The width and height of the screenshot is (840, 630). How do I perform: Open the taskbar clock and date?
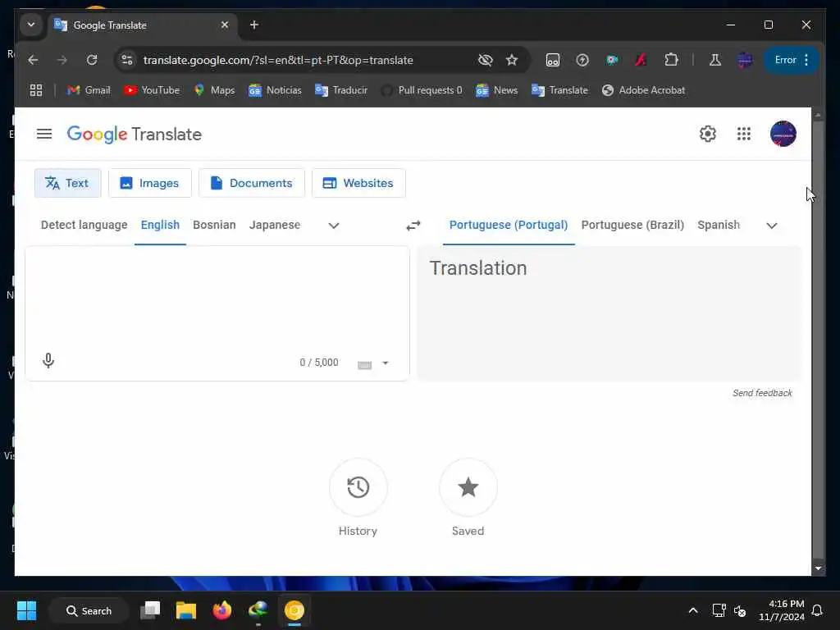click(x=782, y=610)
